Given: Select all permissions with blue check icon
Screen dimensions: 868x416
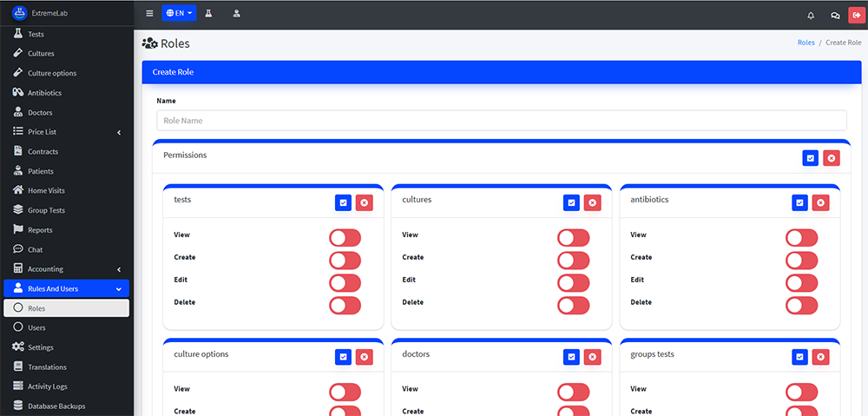Looking at the screenshot, I should click(x=810, y=158).
